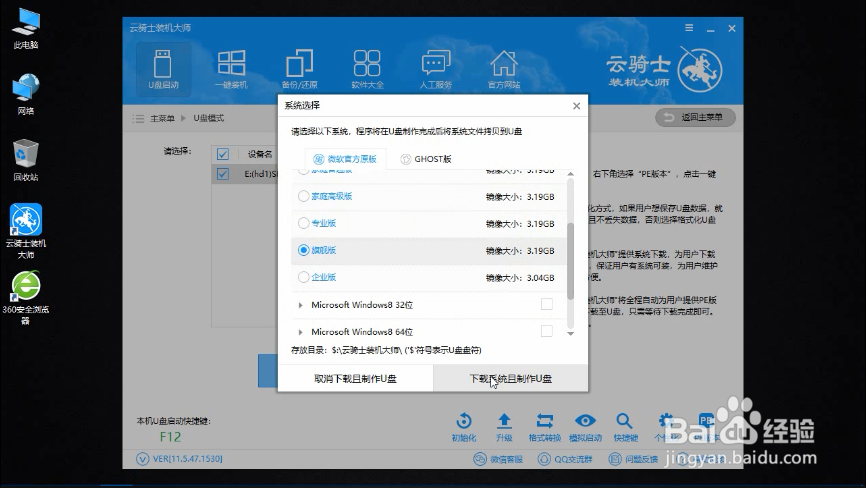The height and width of the screenshot is (488, 866).
Task: Switch to the 微软官方原版 tab
Action: click(x=345, y=159)
